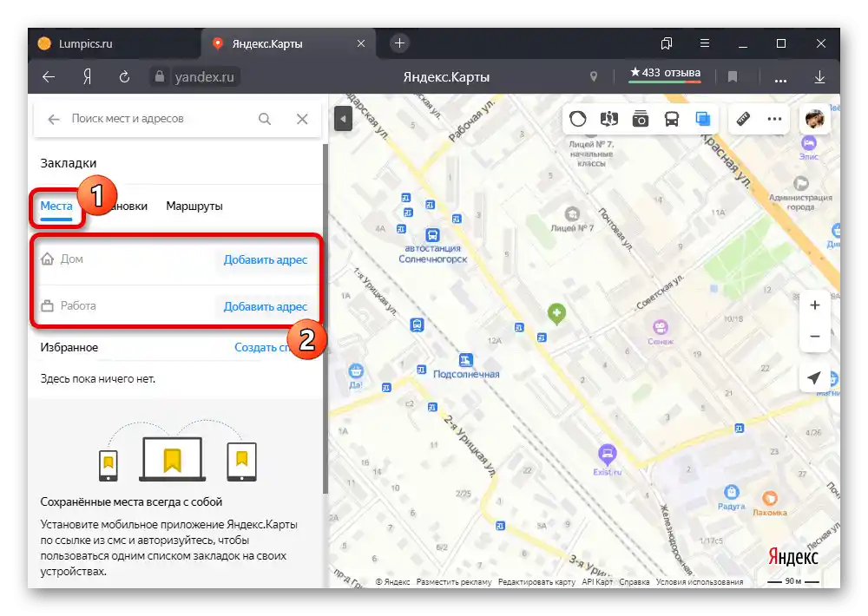The image size is (868, 616).
Task: Open the photo camera layer icon
Action: pos(641,119)
